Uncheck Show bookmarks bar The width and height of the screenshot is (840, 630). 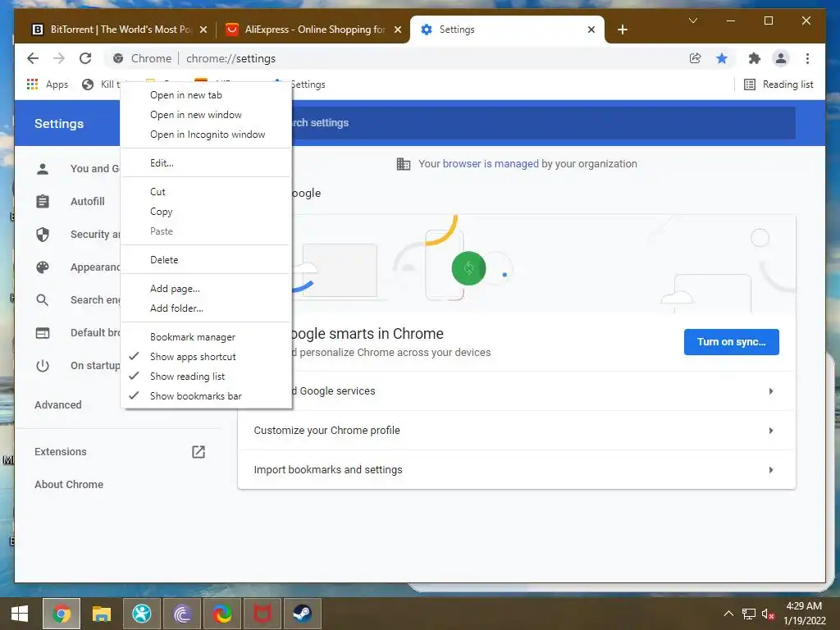click(x=206, y=396)
